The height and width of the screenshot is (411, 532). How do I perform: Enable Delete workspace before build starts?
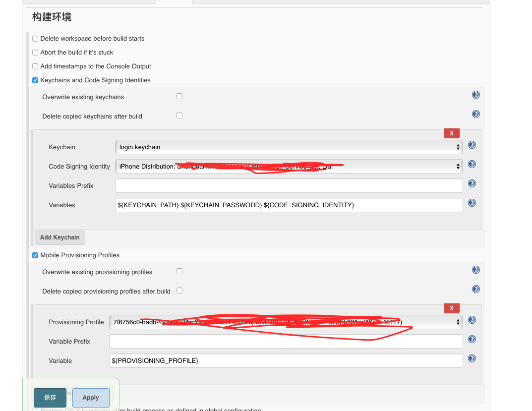click(35, 39)
